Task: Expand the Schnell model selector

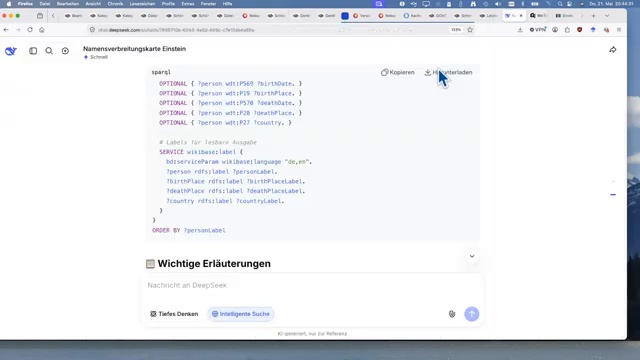Action: tap(96, 57)
